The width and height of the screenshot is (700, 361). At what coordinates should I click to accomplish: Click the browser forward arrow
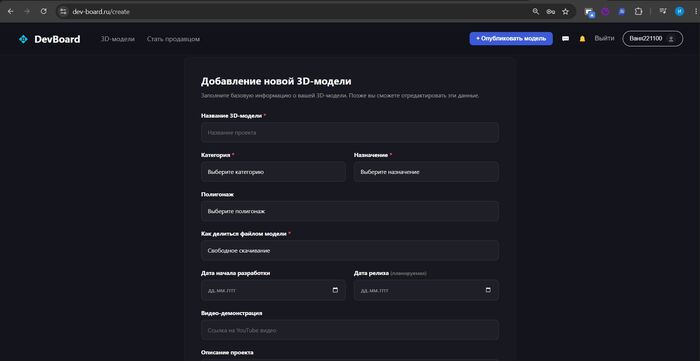pyautogui.click(x=27, y=12)
